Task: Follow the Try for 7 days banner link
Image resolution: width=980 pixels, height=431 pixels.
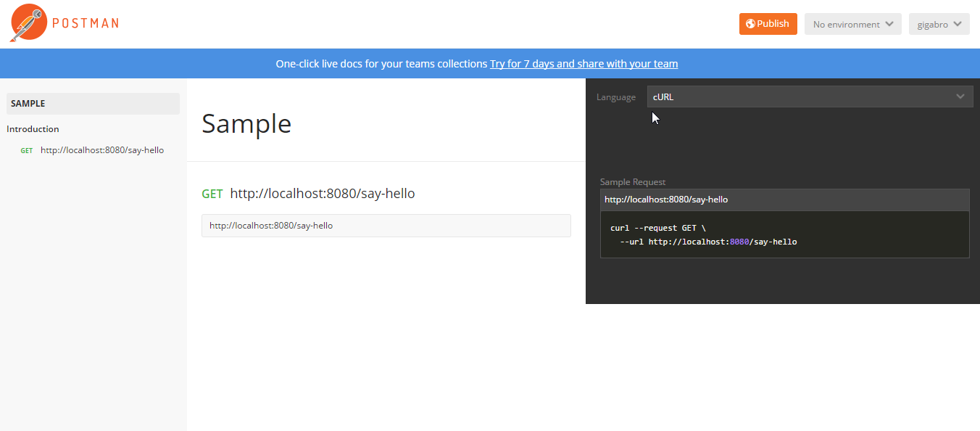Action: click(584, 64)
